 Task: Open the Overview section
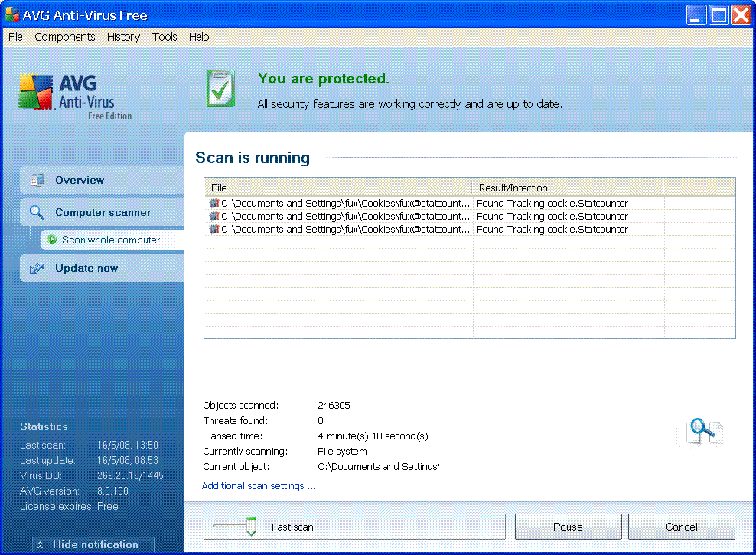coord(103,180)
